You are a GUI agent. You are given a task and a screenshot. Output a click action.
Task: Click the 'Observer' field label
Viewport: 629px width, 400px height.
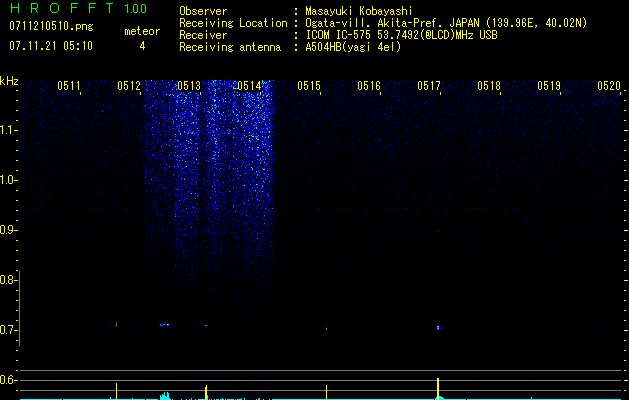203,11
